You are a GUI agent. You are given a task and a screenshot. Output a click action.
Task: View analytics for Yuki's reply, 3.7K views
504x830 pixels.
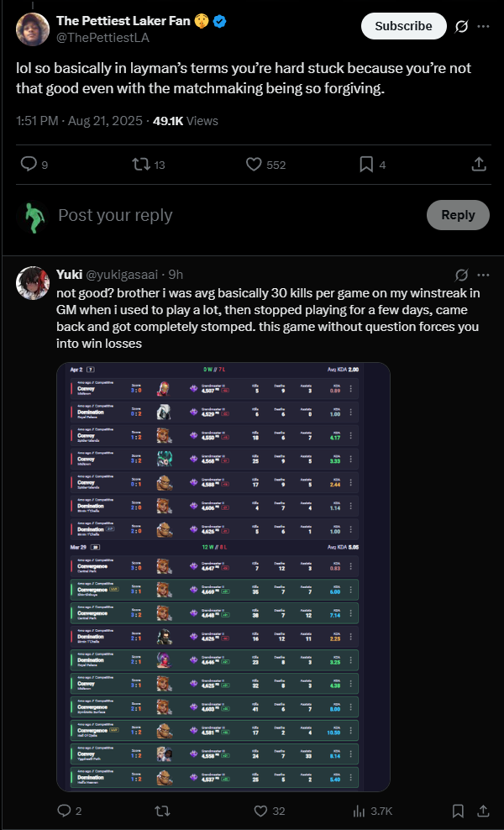(x=361, y=811)
